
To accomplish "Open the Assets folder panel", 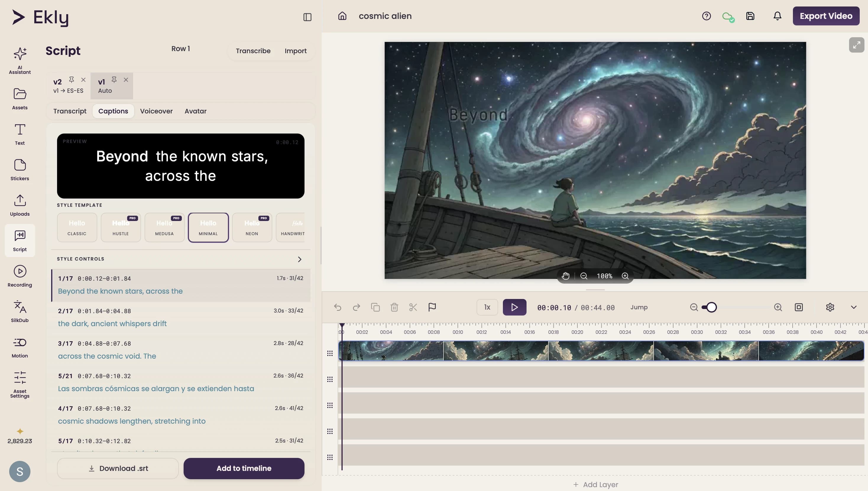I will tap(20, 98).
